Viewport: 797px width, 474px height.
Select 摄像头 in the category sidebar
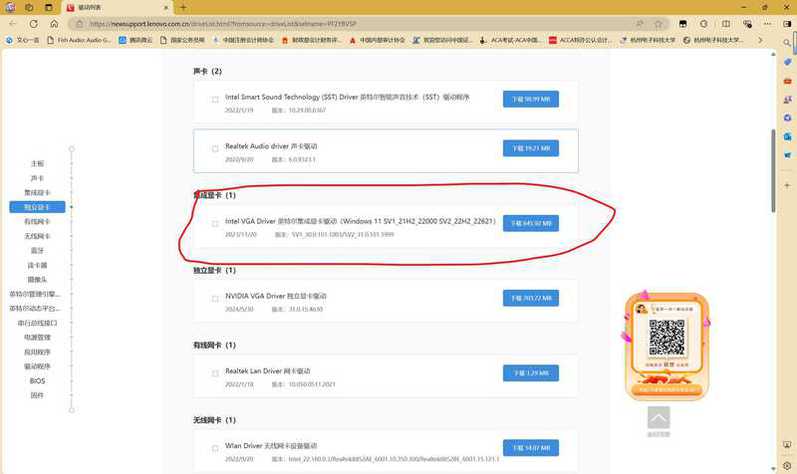pyautogui.click(x=37, y=279)
